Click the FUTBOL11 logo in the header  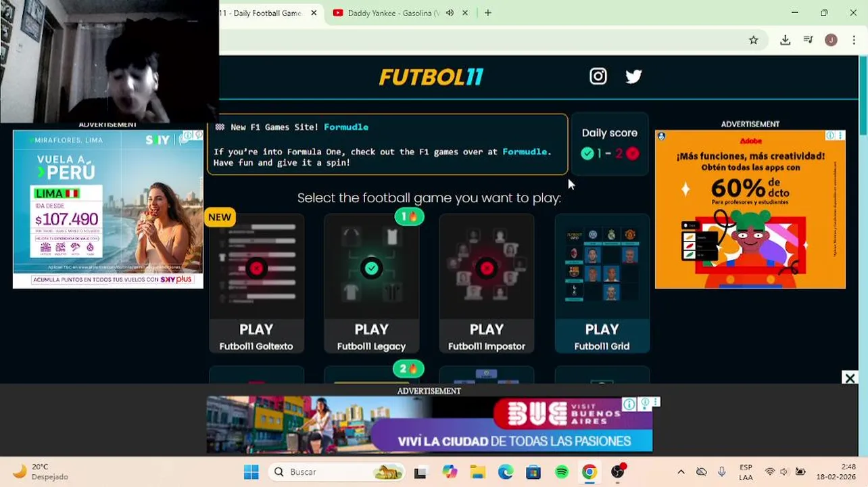(x=431, y=77)
